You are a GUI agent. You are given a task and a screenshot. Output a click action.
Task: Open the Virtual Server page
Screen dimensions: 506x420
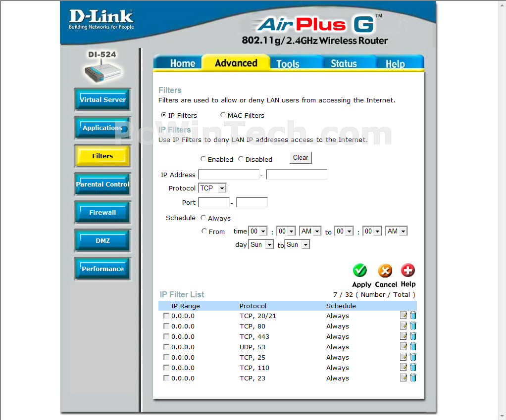pos(102,99)
